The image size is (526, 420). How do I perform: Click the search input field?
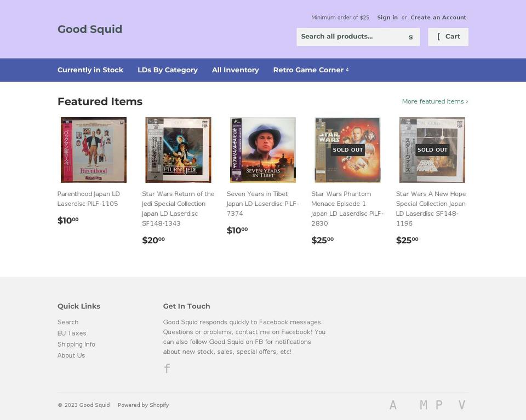coord(351,37)
